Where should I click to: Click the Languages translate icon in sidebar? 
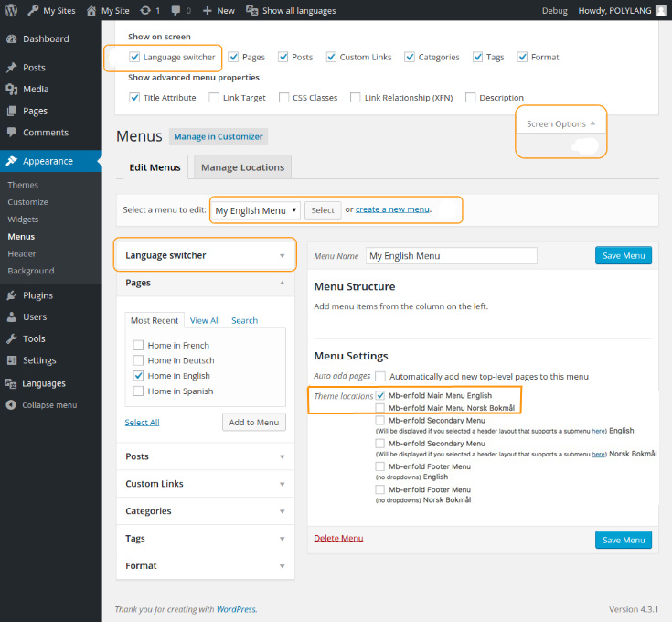coord(11,383)
